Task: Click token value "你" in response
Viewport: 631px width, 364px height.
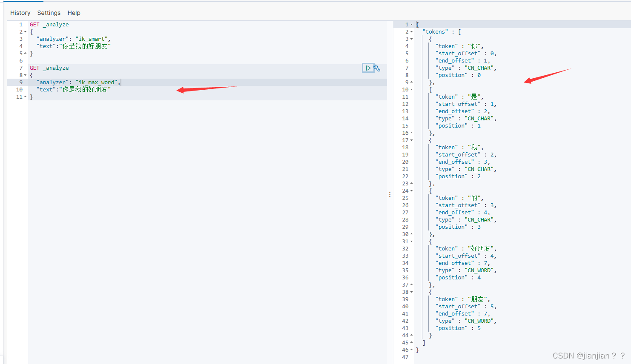Action: click(474, 46)
